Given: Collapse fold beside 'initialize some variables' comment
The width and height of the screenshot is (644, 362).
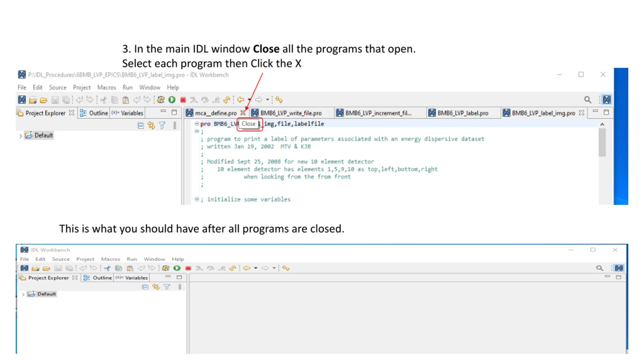Looking at the screenshot, I should 197,199.
